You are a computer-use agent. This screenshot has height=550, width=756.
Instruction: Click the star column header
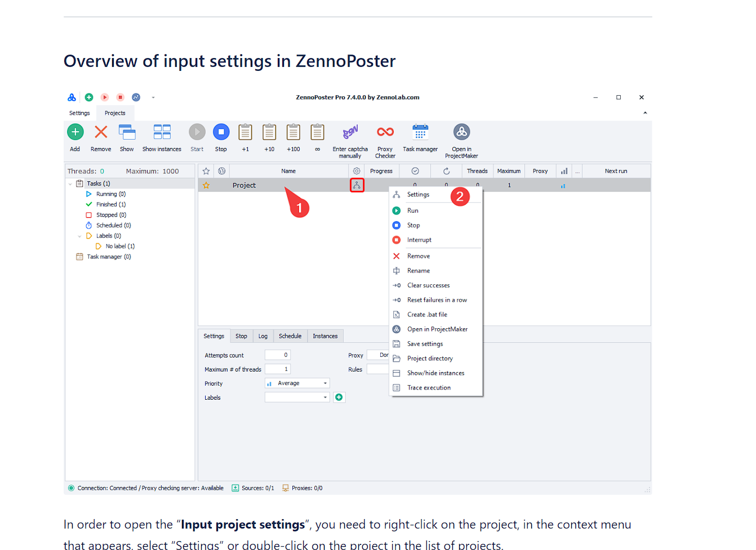(206, 171)
